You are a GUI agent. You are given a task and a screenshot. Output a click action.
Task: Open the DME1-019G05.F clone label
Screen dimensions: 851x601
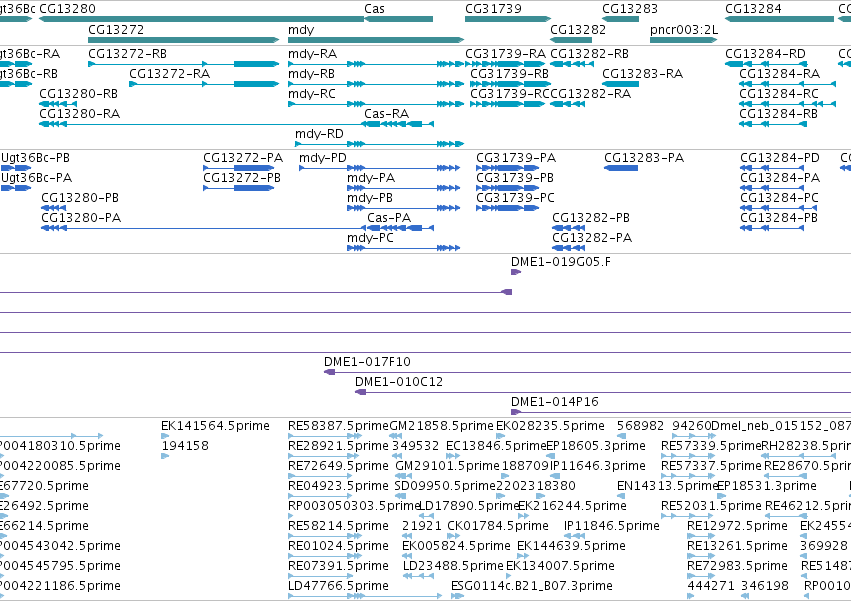pos(561,262)
